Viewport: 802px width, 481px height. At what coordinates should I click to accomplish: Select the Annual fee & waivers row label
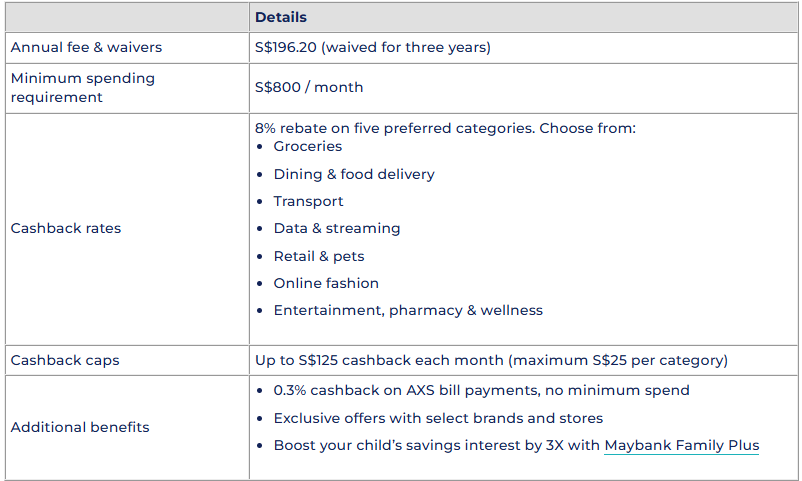(x=86, y=47)
